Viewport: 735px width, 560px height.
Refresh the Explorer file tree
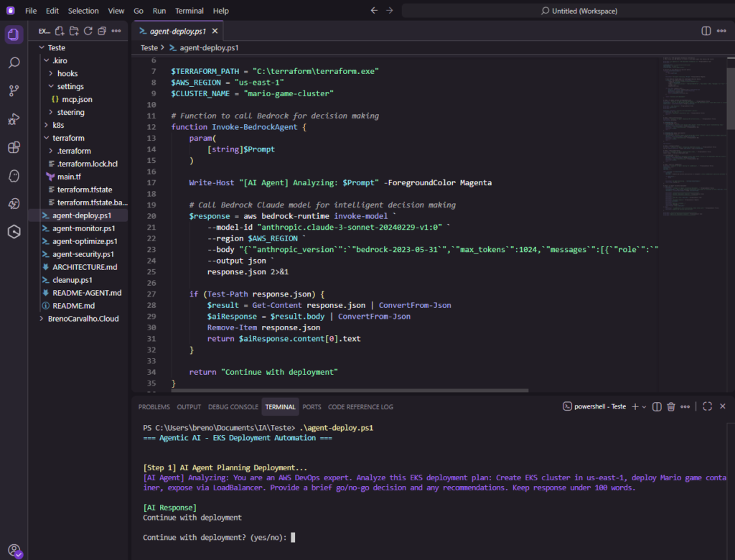pos(88,31)
